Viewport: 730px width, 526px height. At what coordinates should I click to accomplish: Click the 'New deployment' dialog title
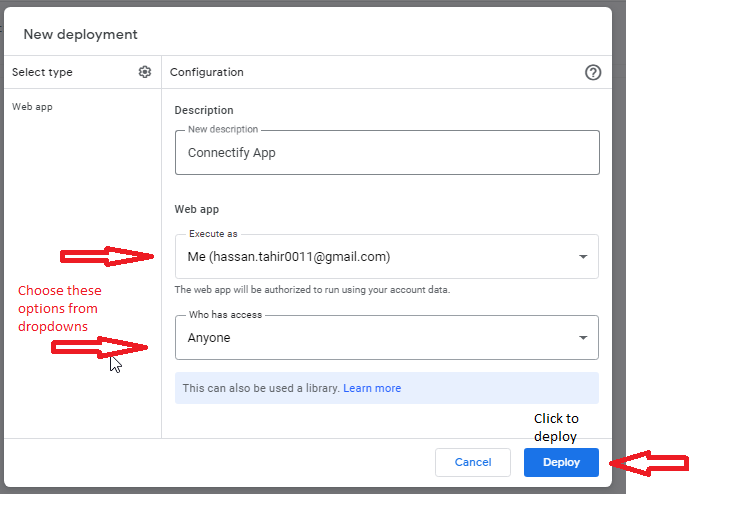(81, 34)
